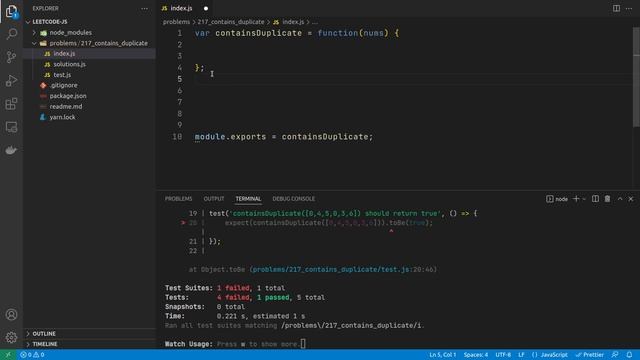Open the Explorer view in activity bar
This screenshot has height=360, width=640.
pos(11,11)
